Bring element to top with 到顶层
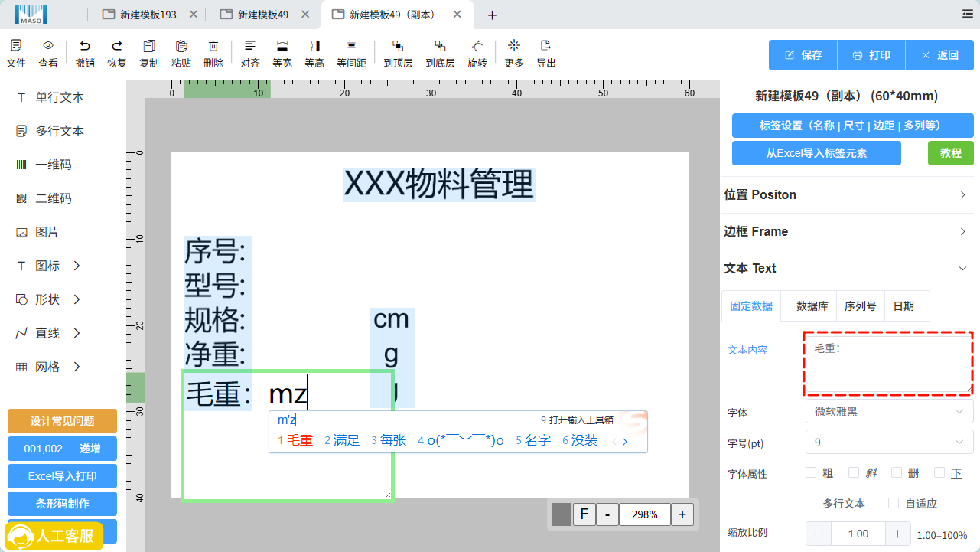 (x=398, y=46)
